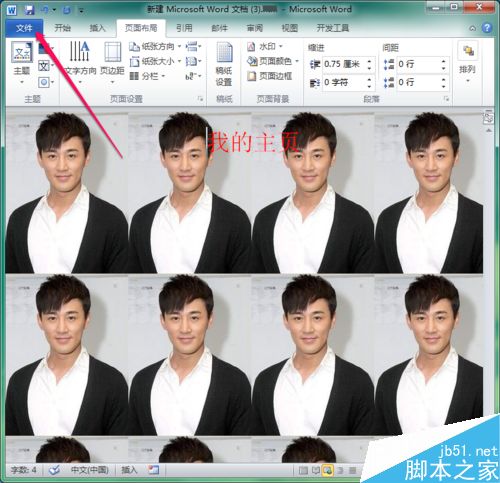The width and height of the screenshot is (500, 483).
Task: Switch to Draft view icon
Action: click(x=352, y=470)
